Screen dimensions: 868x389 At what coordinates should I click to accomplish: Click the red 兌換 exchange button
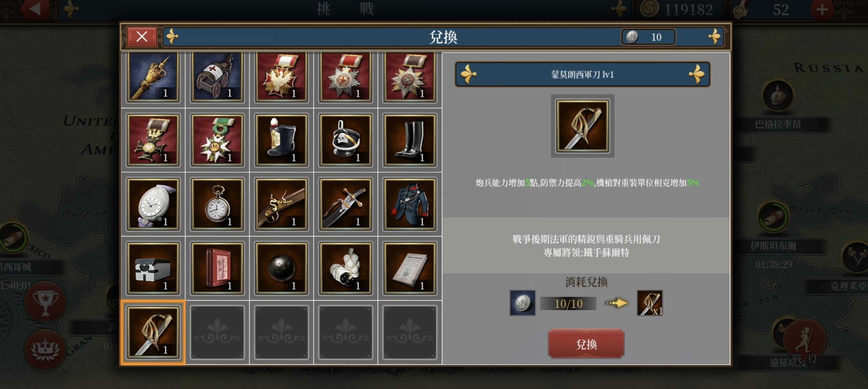(x=586, y=344)
